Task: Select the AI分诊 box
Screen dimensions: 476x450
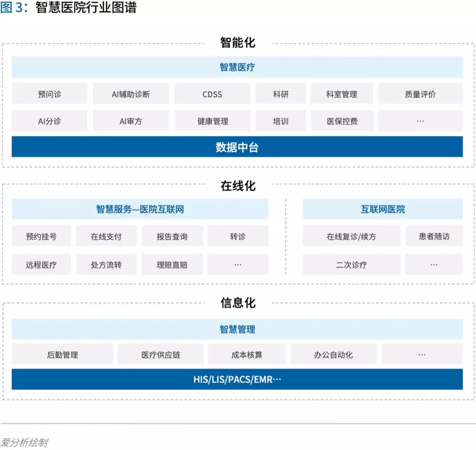Action: [49, 121]
